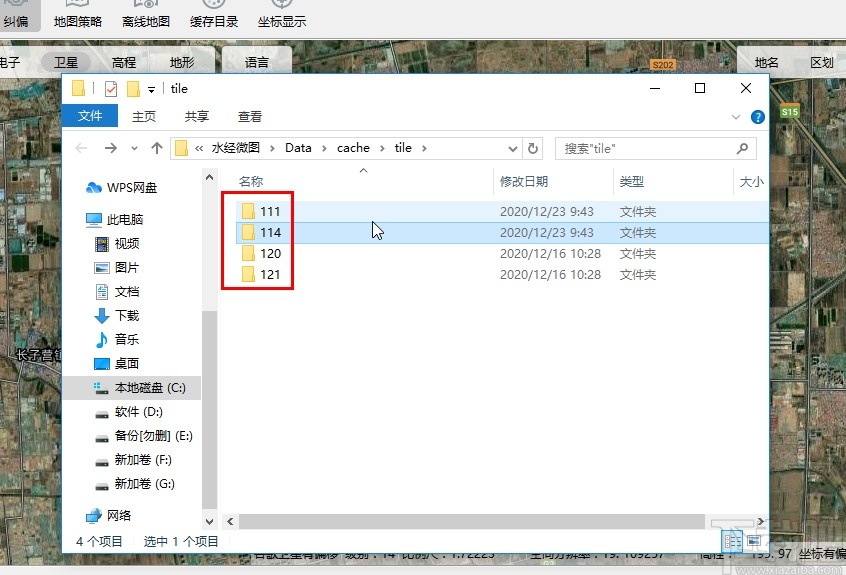The height and width of the screenshot is (575, 846).
Task: Switch map to 卫星 layer tab
Action: coord(66,63)
